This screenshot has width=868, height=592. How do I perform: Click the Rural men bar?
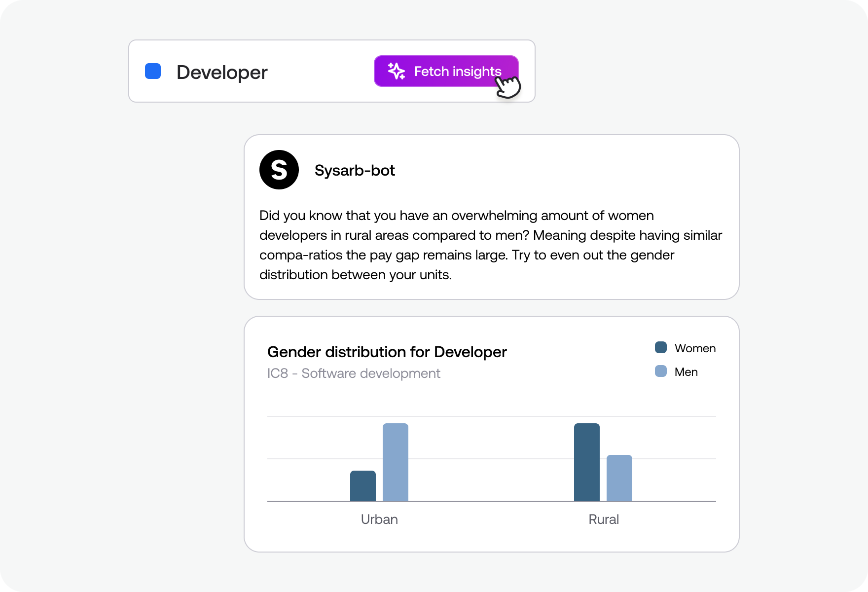click(x=619, y=479)
